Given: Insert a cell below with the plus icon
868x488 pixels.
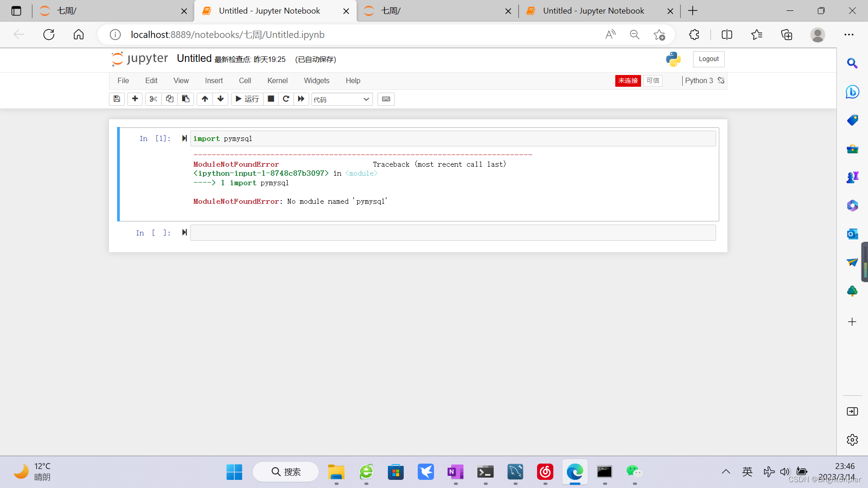Looking at the screenshot, I should pos(135,99).
